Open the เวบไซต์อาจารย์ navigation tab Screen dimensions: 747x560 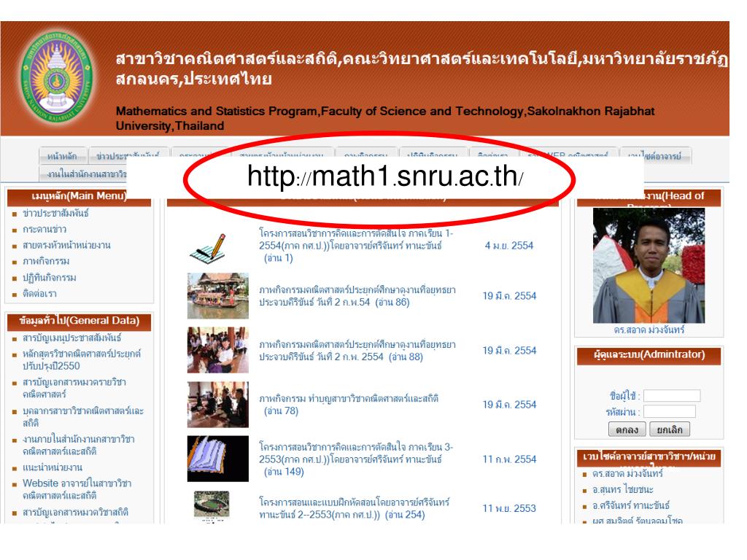click(654, 156)
